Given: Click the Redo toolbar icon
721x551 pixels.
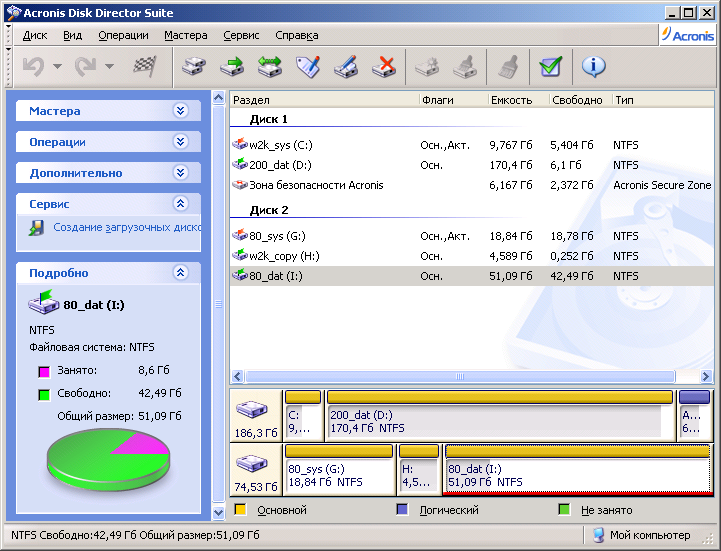Looking at the screenshot, I should 86,67.
